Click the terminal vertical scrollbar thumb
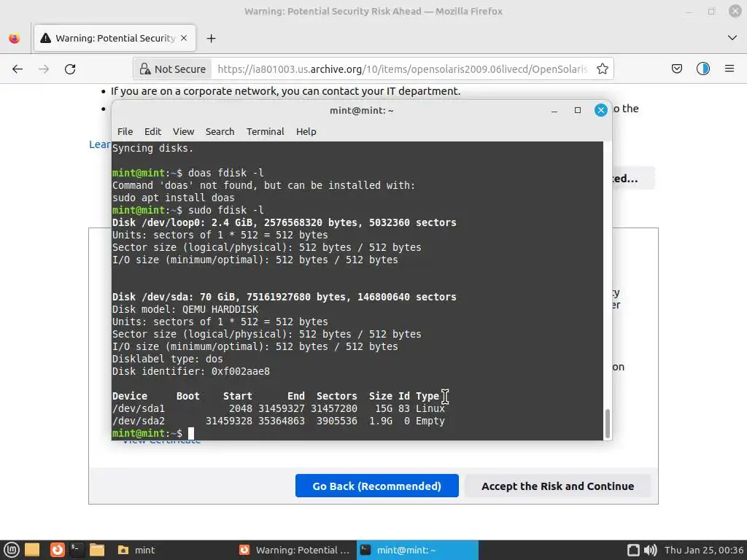 pos(608,424)
